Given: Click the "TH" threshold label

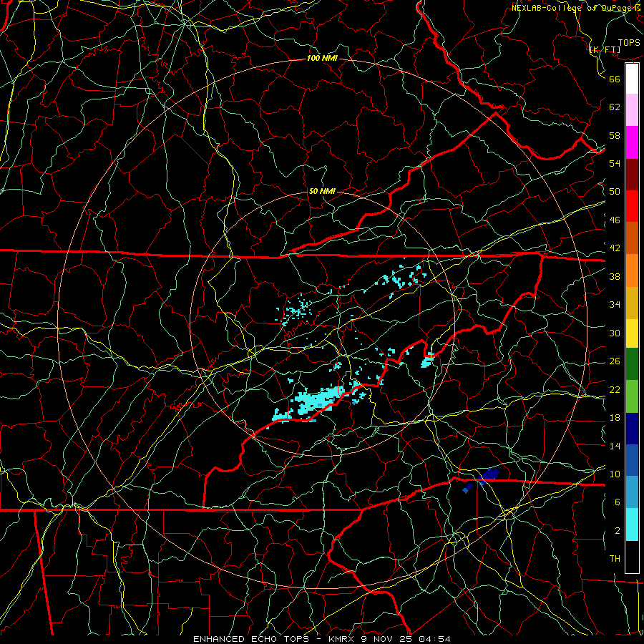Looking at the screenshot, I should coord(615,559).
